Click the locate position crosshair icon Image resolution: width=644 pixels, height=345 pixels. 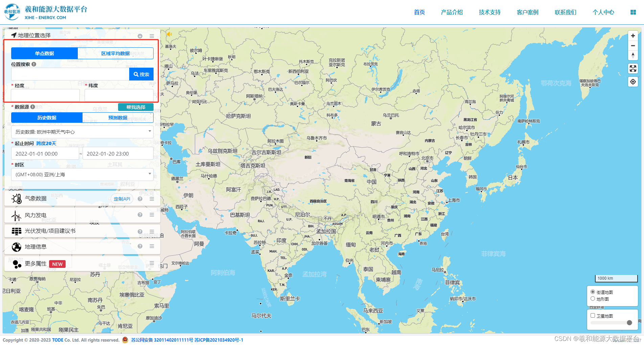(633, 82)
